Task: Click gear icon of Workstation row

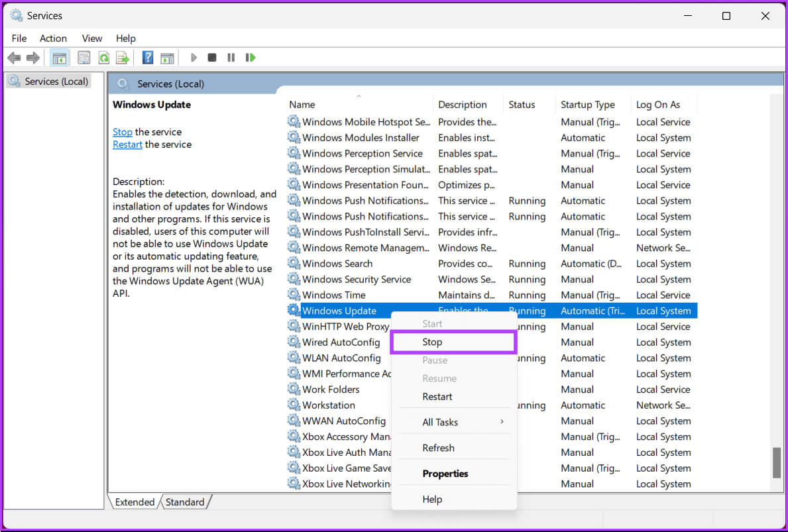Action: tap(294, 404)
